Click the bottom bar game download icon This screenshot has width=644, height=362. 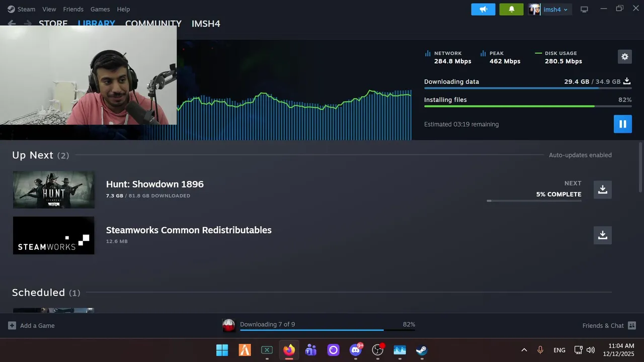point(228,325)
